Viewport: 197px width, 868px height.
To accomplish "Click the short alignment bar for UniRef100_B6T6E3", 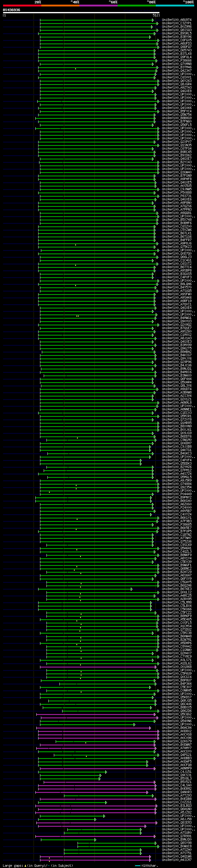I will [x=85, y=589].
